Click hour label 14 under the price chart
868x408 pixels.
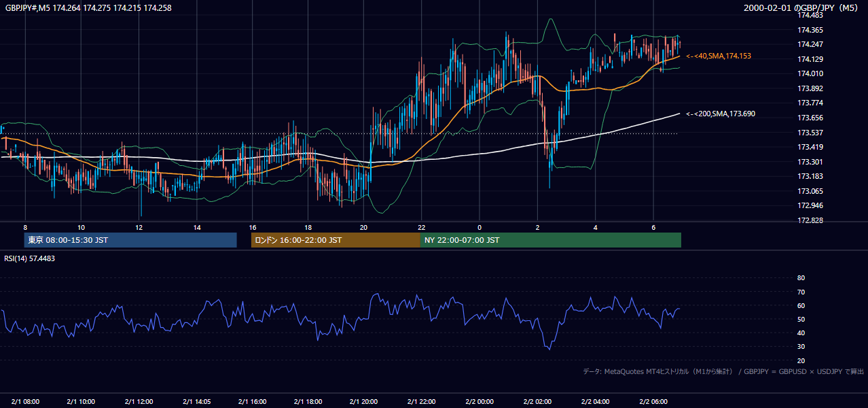pyautogui.click(x=197, y=227)
